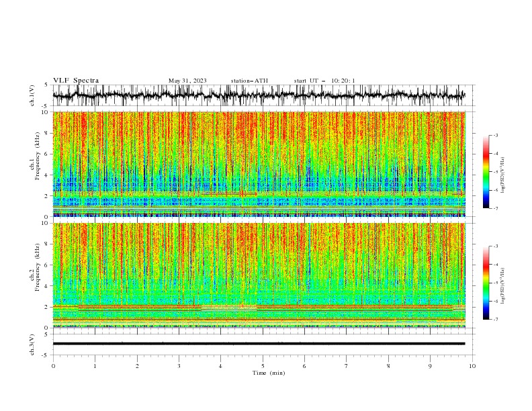
Task: Click the ch.2 color scale bar
Action: point(486,283)
